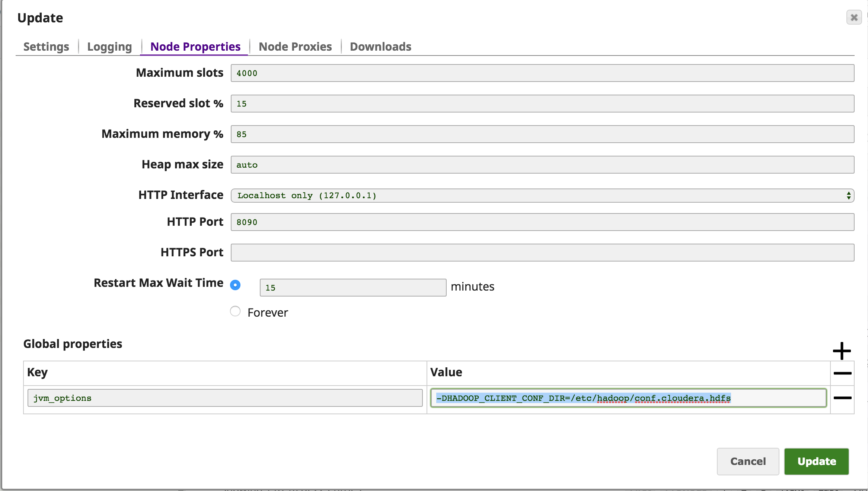Click the Global properties heading
The height and width of the screenshot is (491, 868).
(73, 344)
